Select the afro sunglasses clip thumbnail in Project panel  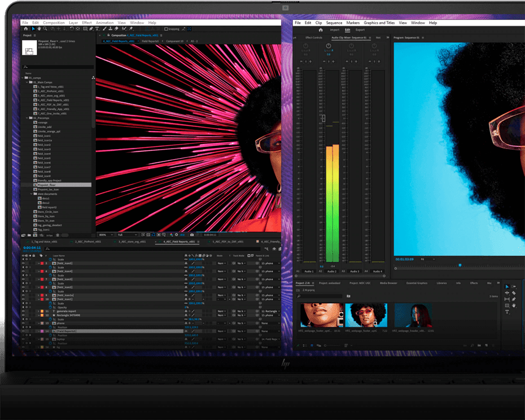tap(366, 315)
